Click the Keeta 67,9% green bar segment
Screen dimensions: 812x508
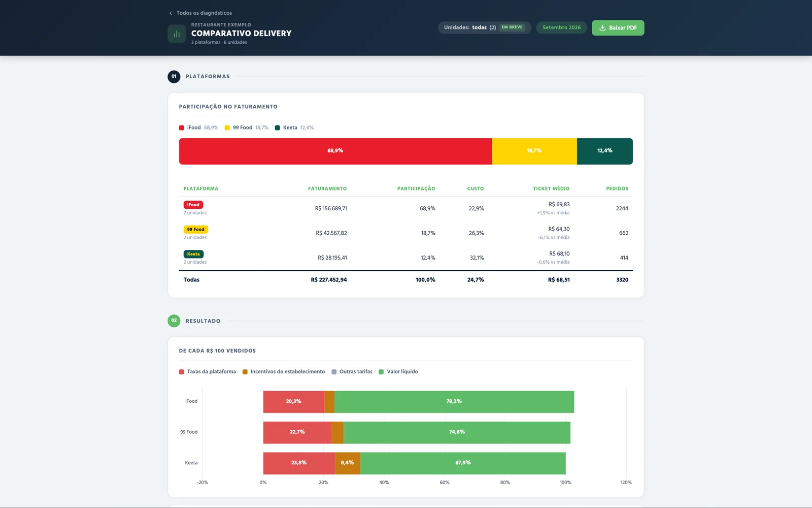coord(463,463)
